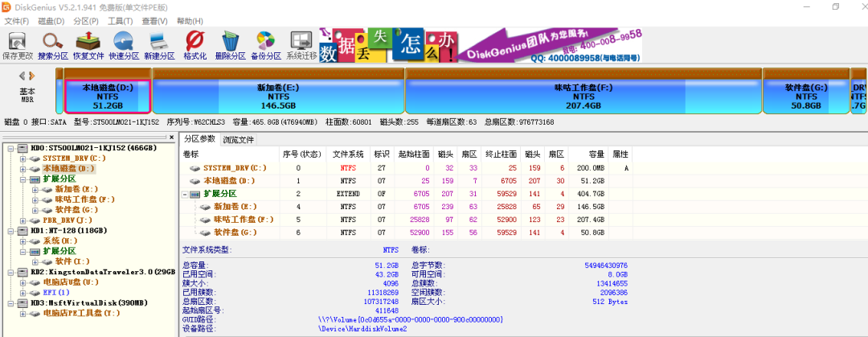This screenshot has width=868, height=337.
Task: Click the 搜索分区 (Search Partitions) magnifier icon
Action: click(52, 42)
